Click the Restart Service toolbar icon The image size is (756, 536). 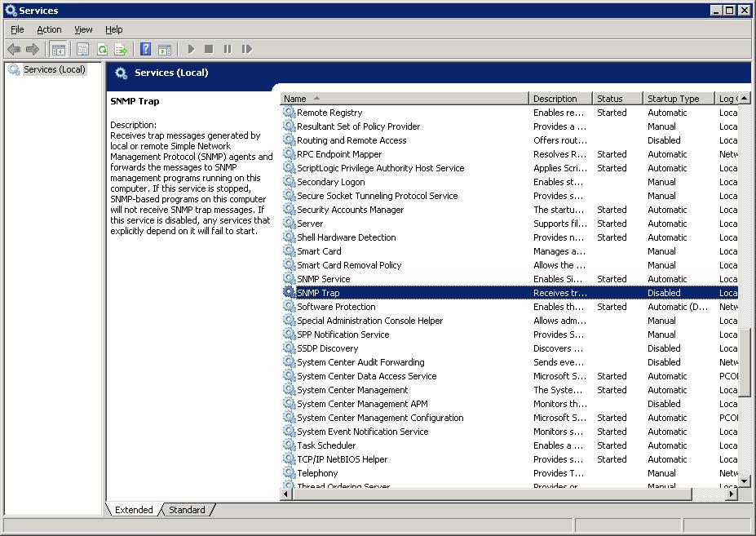coord(246,50)
